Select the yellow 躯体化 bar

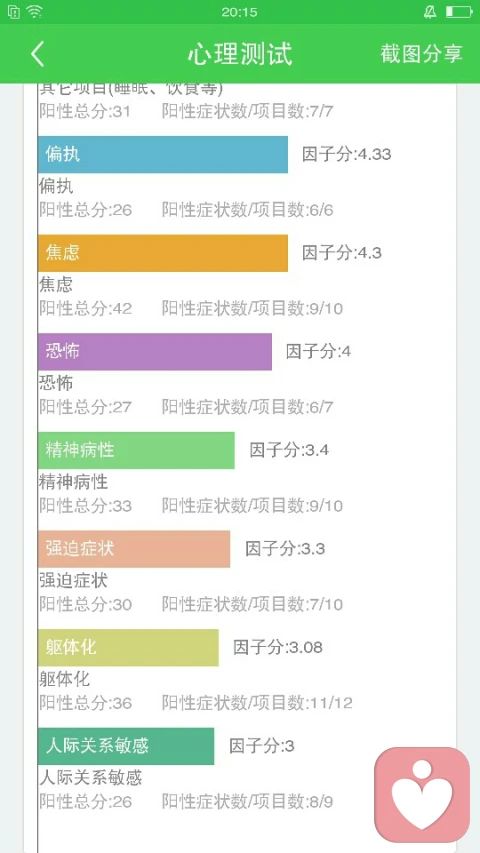point(128,647)
